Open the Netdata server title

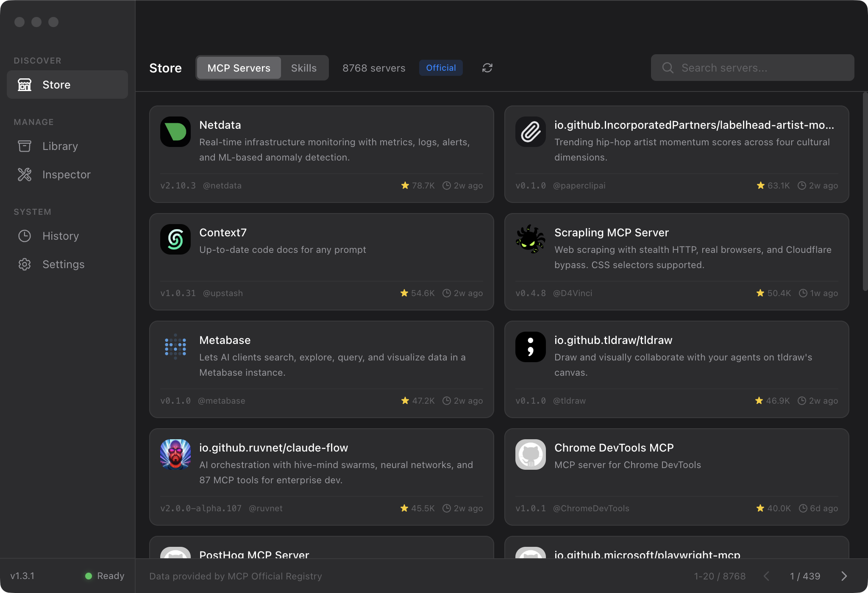coord(220,125)
